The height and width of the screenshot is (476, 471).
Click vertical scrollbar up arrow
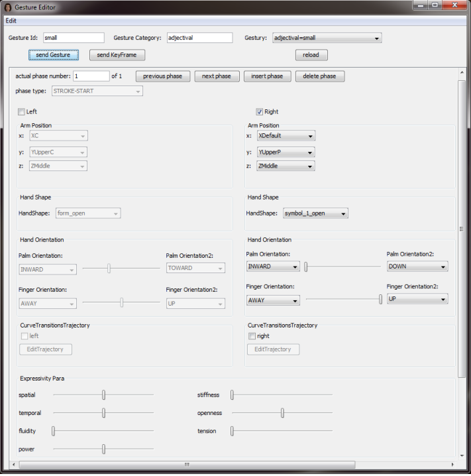click(462, 72)
